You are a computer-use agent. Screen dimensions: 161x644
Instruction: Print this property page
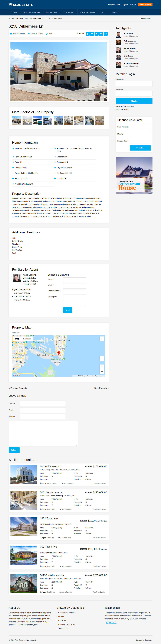point(49,34)
